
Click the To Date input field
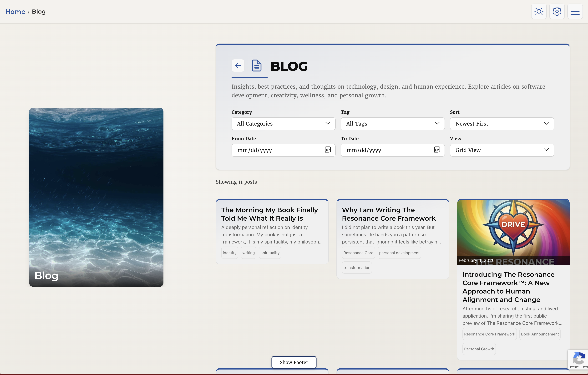392,150
